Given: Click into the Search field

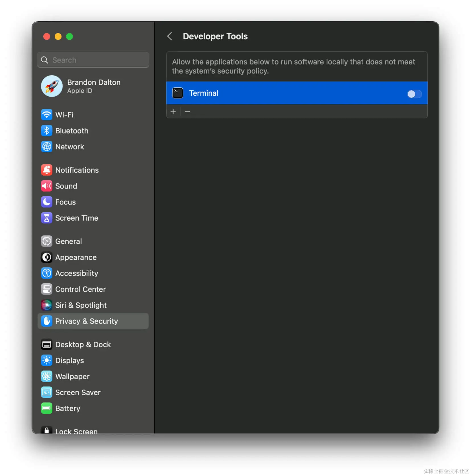Looking at the screenshot, I should [93, 60].
